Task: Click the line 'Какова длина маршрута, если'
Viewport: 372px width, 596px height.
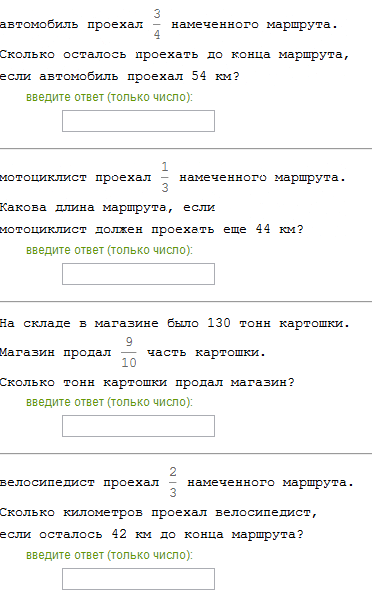Action: point(107,208)
